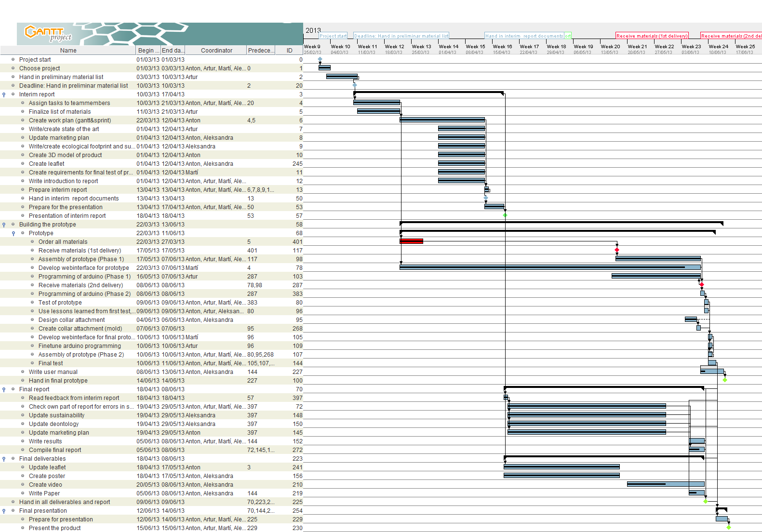Viewport: 762px width, 532px height.
Task: Collapse the Final presentation group
Action: pyautogui.click(x=4, y=511)
